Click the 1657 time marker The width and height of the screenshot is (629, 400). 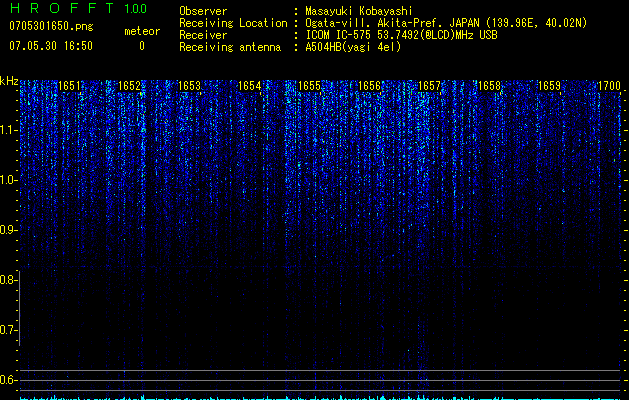pyautogui.click(x=429, y=86)
